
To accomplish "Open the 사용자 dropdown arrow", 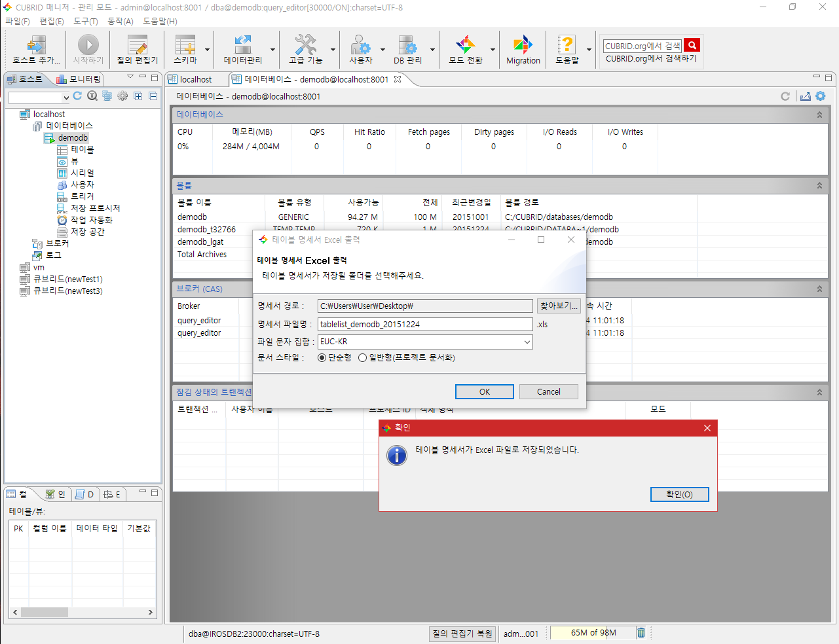I will 382,50.
